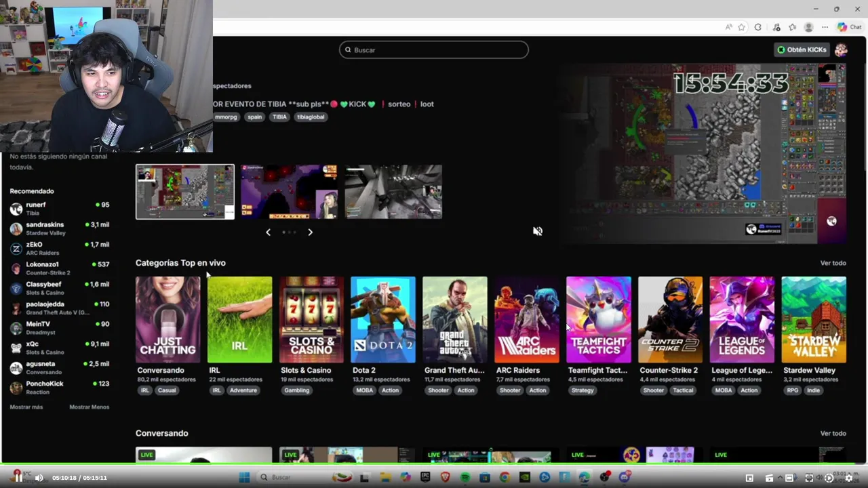Show previous featured stream carousel arrow
This screenshot has height=488, width=868.
(x=268, y=232)
